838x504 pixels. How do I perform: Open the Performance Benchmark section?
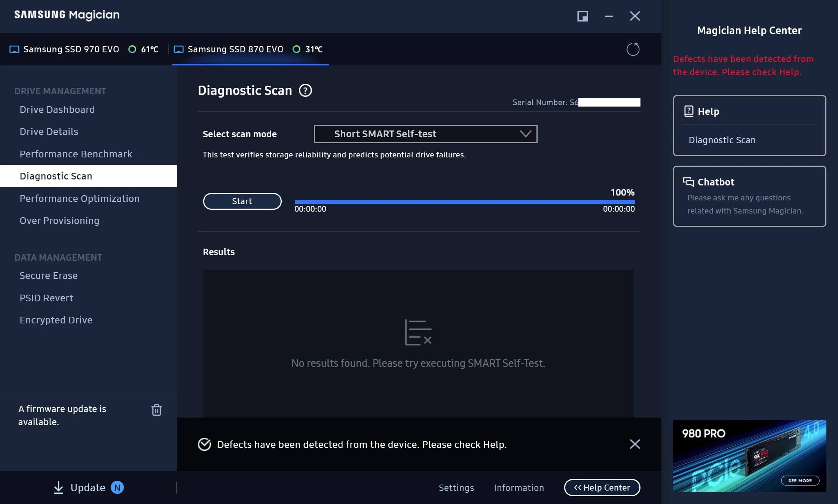tap(76, 154)
